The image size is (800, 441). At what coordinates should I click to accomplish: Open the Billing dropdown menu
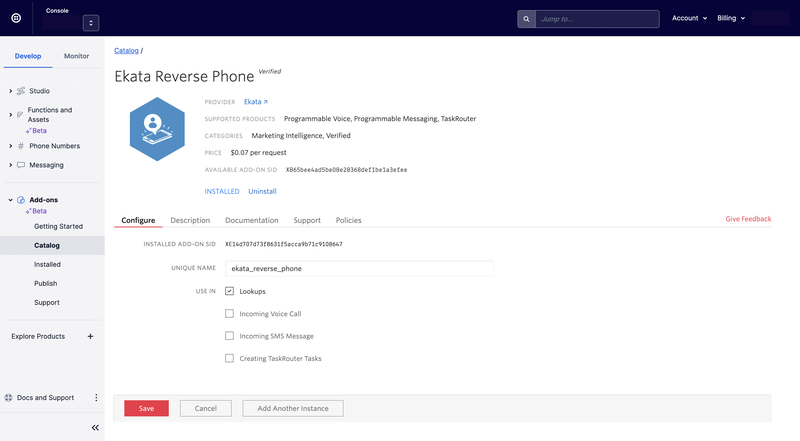pyautogui.click(x=731, y=18)
